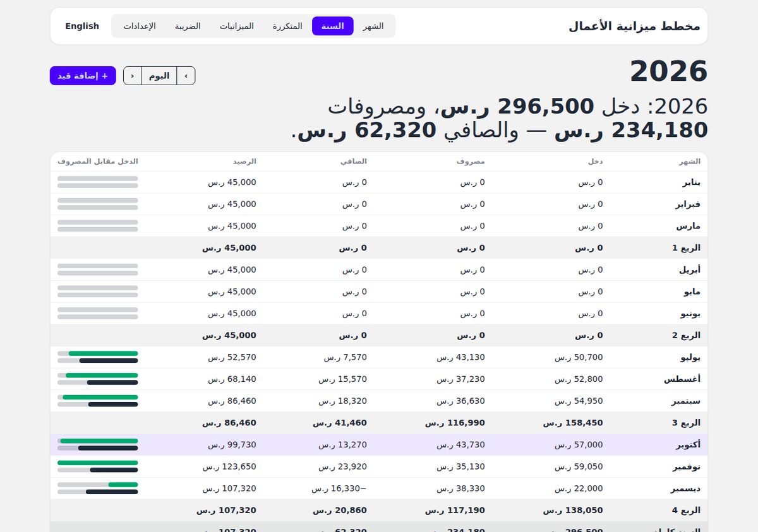Click the previous year chevron button
The image size is (758, 532).
186,76
